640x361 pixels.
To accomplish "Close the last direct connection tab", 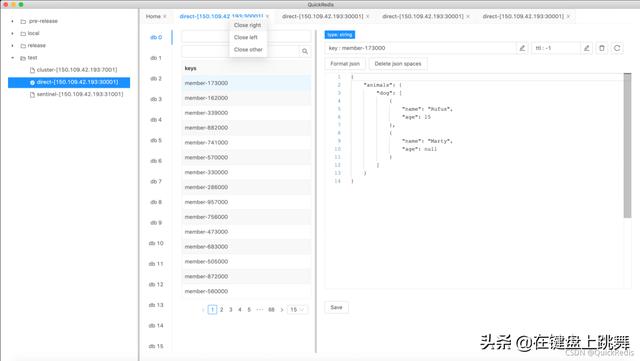I will pos(568,16).
